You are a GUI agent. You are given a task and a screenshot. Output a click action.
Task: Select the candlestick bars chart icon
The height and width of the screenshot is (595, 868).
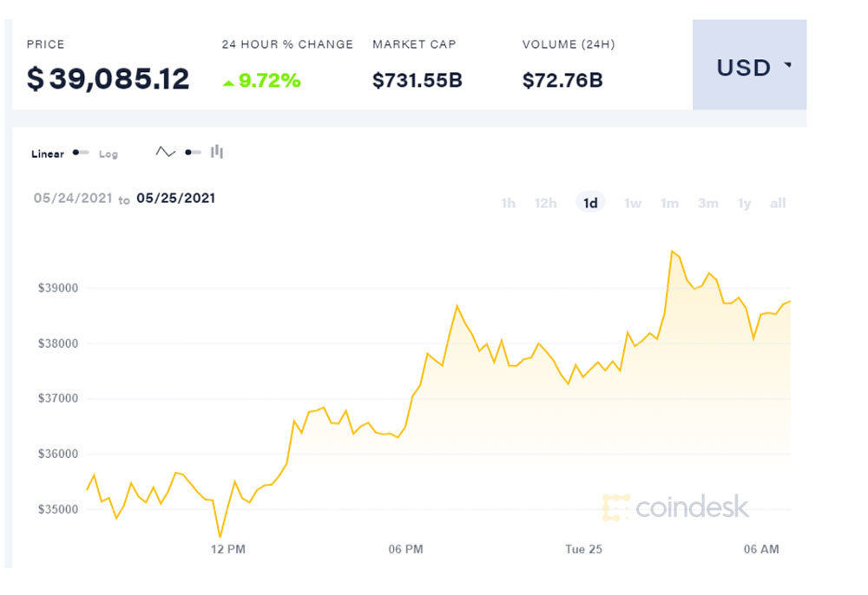click(x=217, y=153)
